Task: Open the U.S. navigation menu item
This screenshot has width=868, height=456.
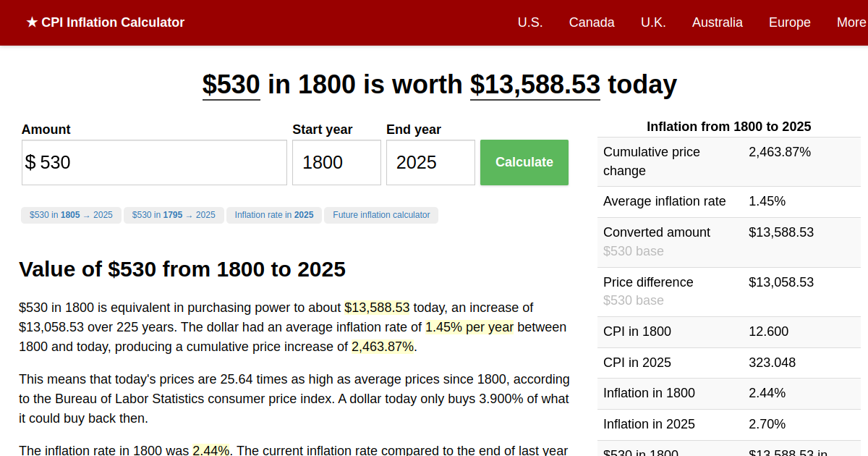Action: tap(529, 22)
